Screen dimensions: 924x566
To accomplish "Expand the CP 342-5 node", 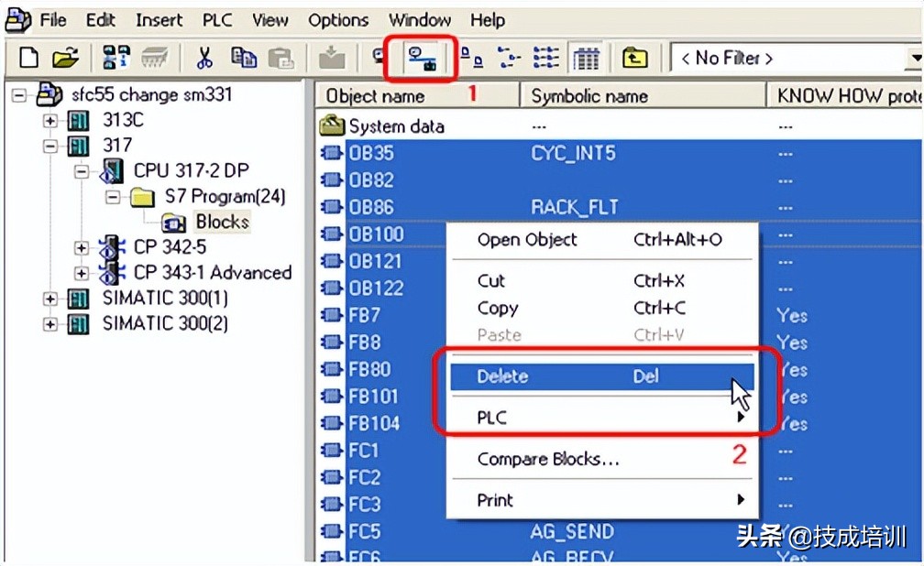I will (x=82, y=248).
